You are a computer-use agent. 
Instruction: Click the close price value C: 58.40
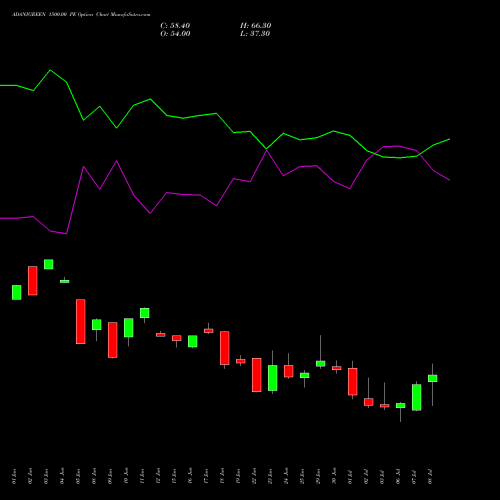tap(175, 26)
